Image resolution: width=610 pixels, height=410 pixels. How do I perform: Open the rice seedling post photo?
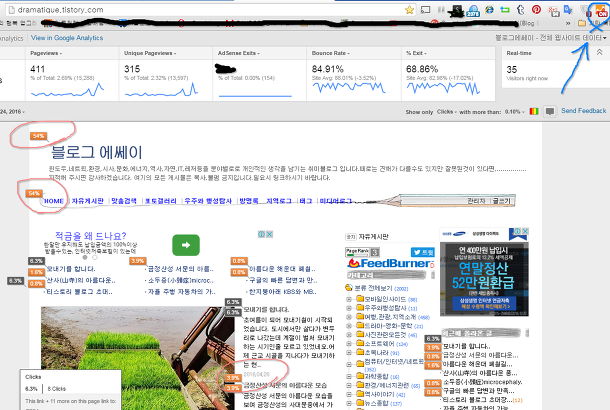point(138,358)
